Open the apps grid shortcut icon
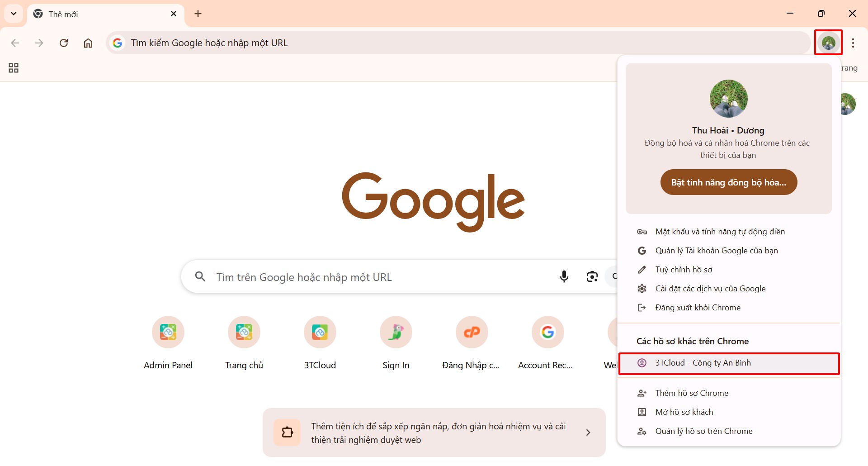The image size is (868, 466). pyautogui.click(x=14, y=68)
